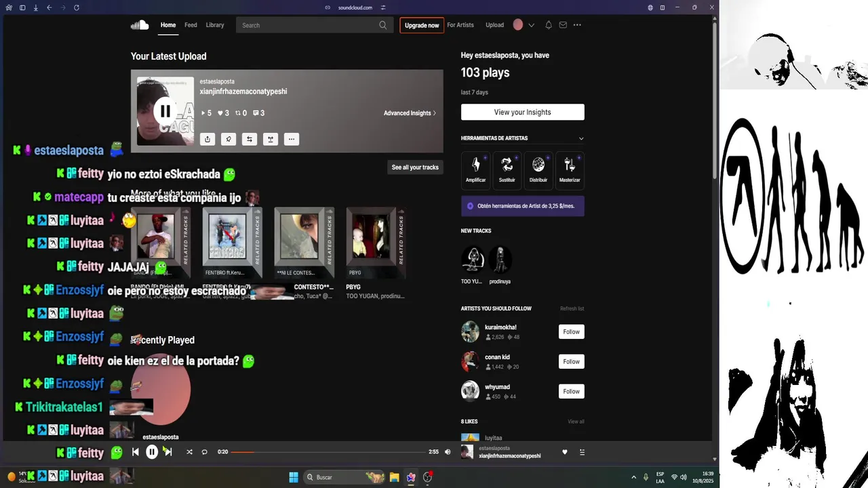Open the FENTBRO related tracks cover
Screen dimensions: 868x488
pos(232,243)
